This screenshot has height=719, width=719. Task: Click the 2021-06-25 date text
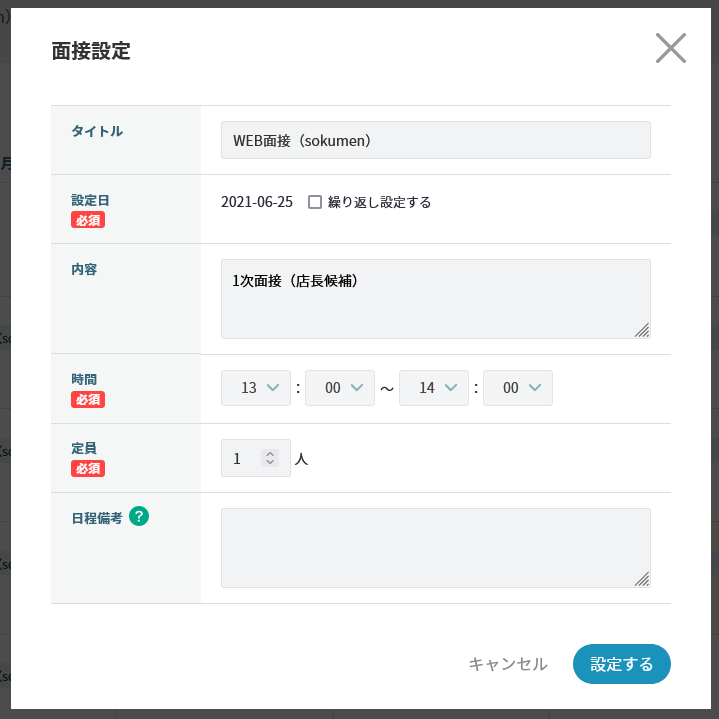click(257, 202)
